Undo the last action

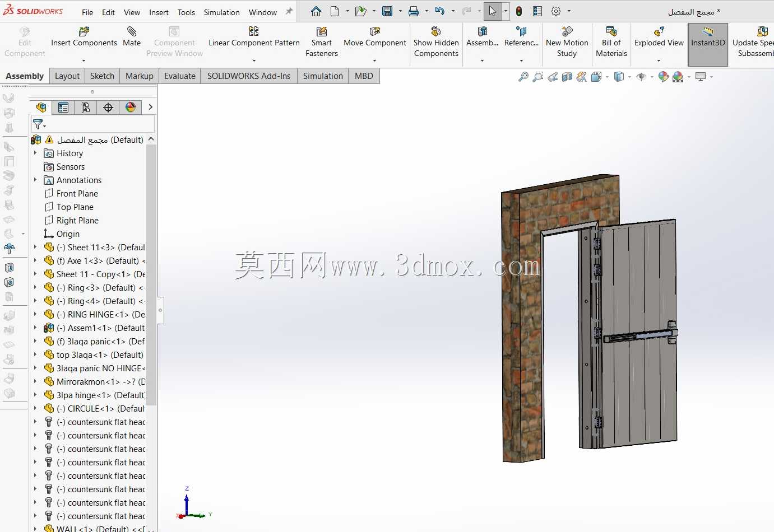point(440,11)
